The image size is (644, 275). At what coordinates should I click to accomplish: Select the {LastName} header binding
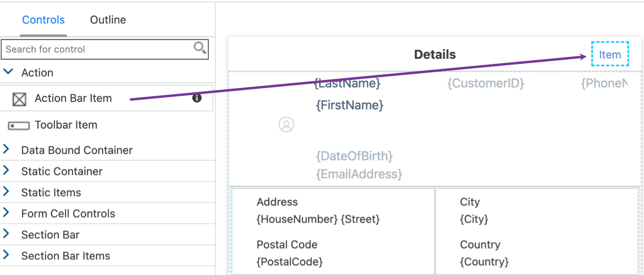[347, 83]
